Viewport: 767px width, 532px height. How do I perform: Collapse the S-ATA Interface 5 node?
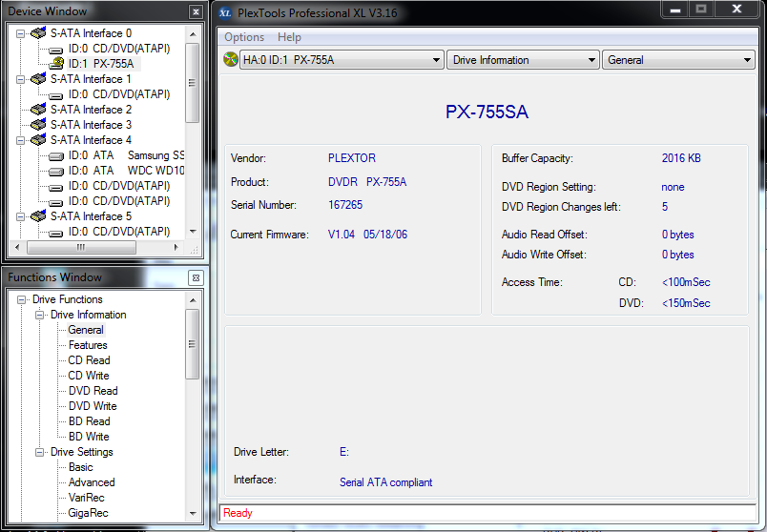(x=21, y=216)
